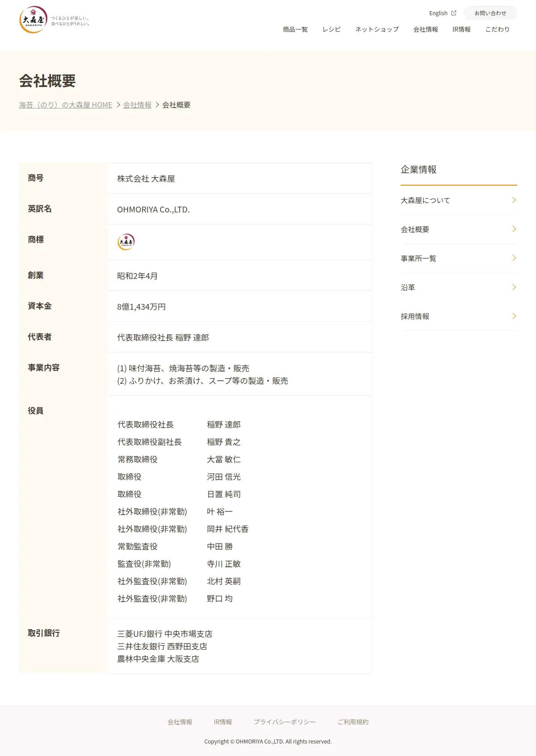Click the title 代表取締役副社長
The height and width of the screenshot is (756, 536).
(150, 442)
